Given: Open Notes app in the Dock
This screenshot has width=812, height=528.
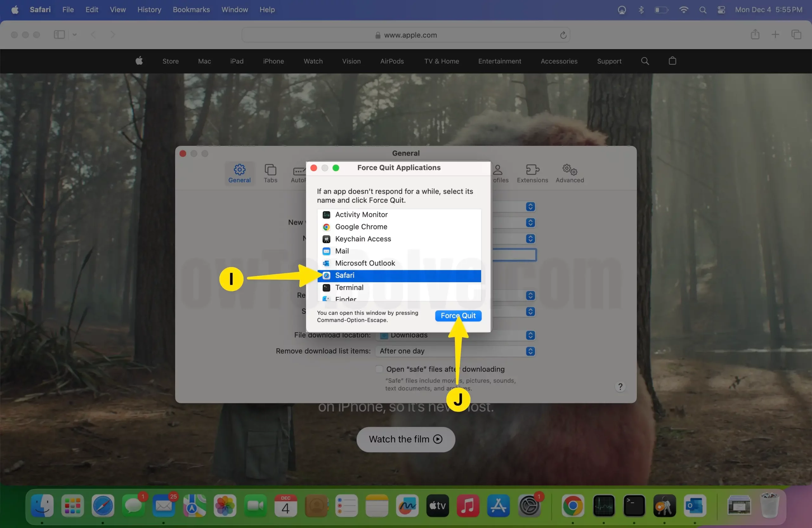Looking at the screenshot, I should coord(377,505).
